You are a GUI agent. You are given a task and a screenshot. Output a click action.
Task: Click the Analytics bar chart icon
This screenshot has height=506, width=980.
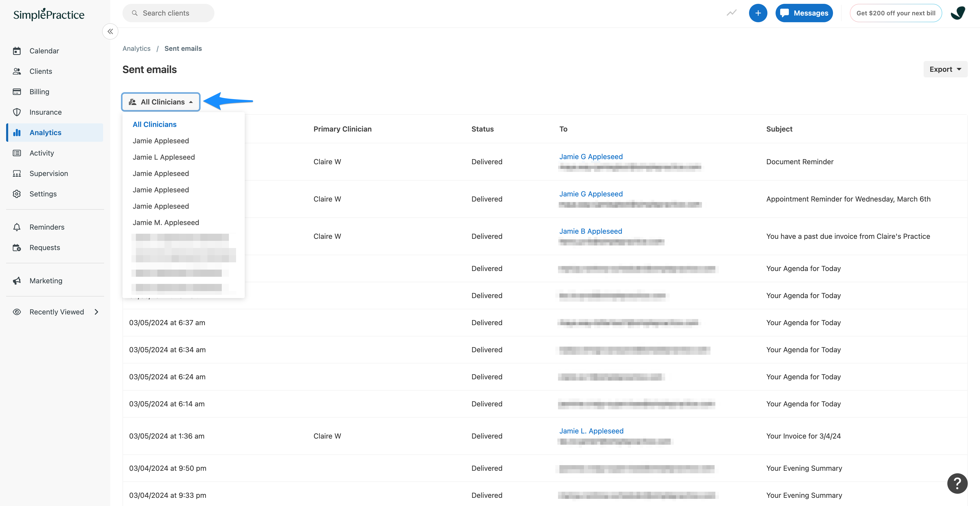tap(17, 133)
